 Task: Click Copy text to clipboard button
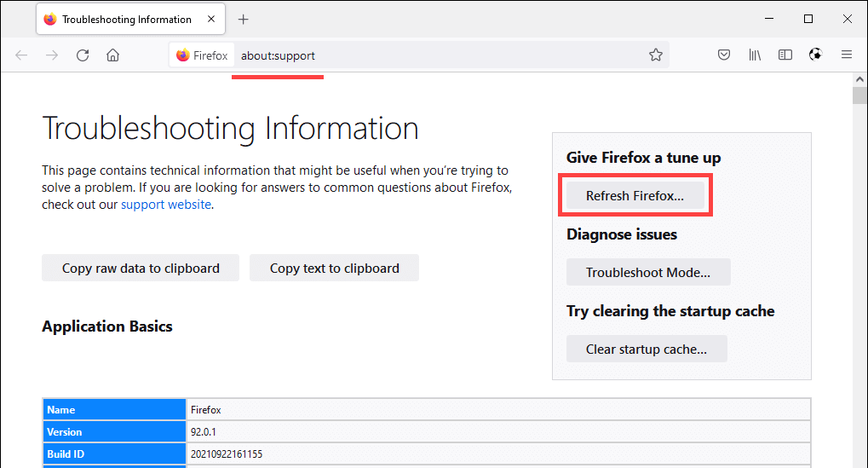[334, 268]
